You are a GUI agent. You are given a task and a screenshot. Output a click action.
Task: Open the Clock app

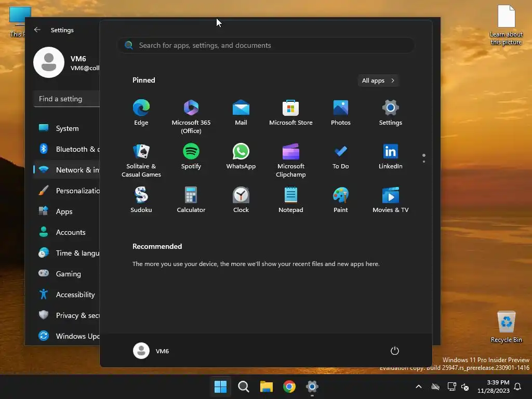tap(241, 200)
